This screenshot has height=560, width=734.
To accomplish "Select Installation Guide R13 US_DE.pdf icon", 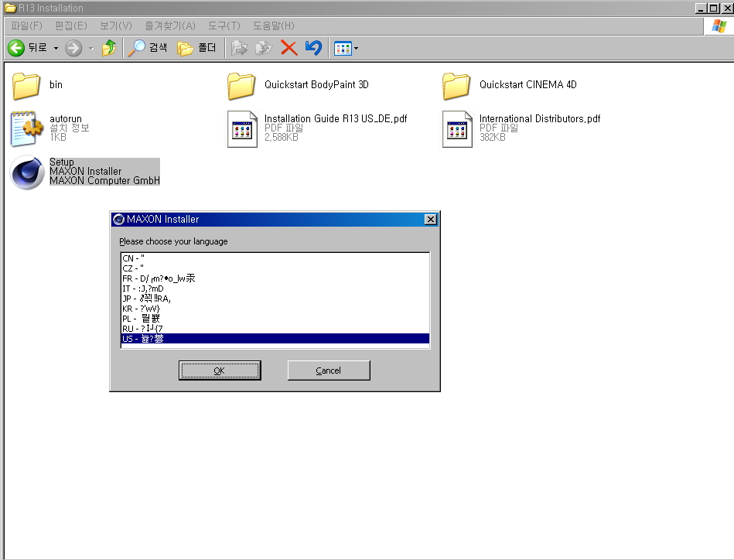I will (243, 128).
